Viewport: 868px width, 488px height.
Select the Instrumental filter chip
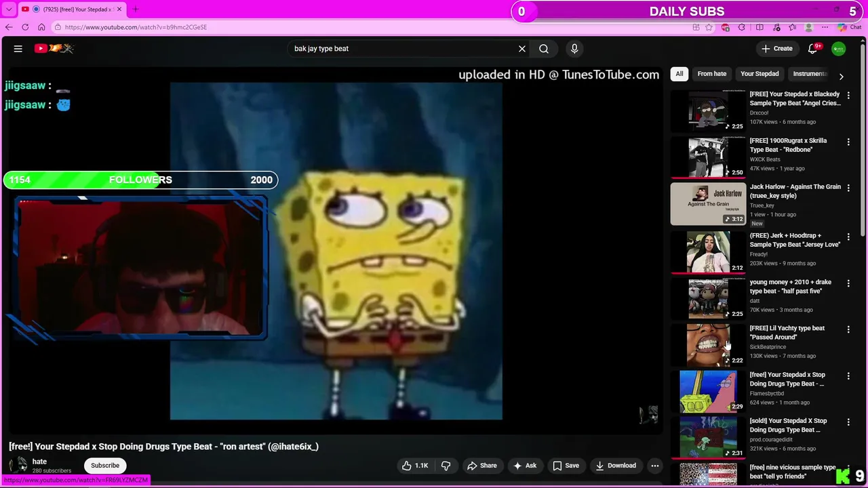pyautogui.click(x=810, y=74)
